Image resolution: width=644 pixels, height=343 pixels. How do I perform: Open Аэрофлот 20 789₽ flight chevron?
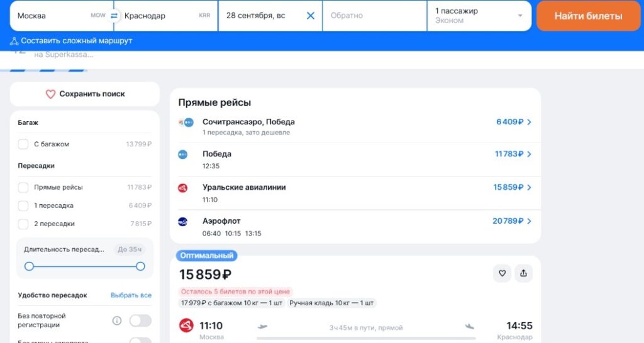[529, 221]
